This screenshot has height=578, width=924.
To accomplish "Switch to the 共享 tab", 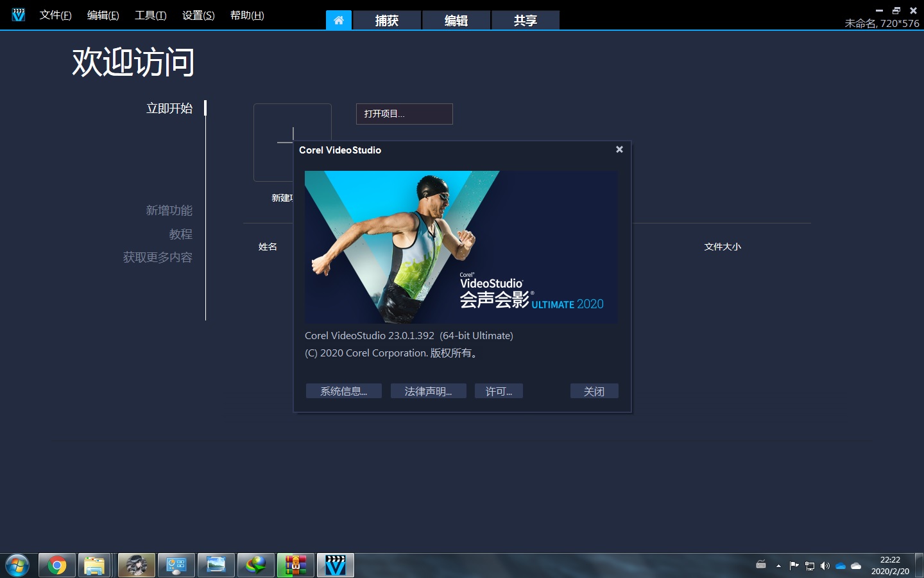I will pyautogui.click(x=526, y=21).
